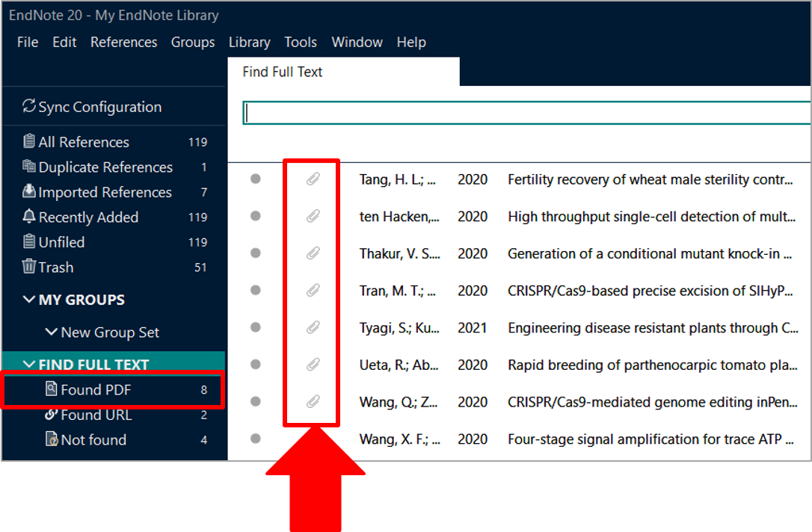Open the Tools menu

click(301, 42)
